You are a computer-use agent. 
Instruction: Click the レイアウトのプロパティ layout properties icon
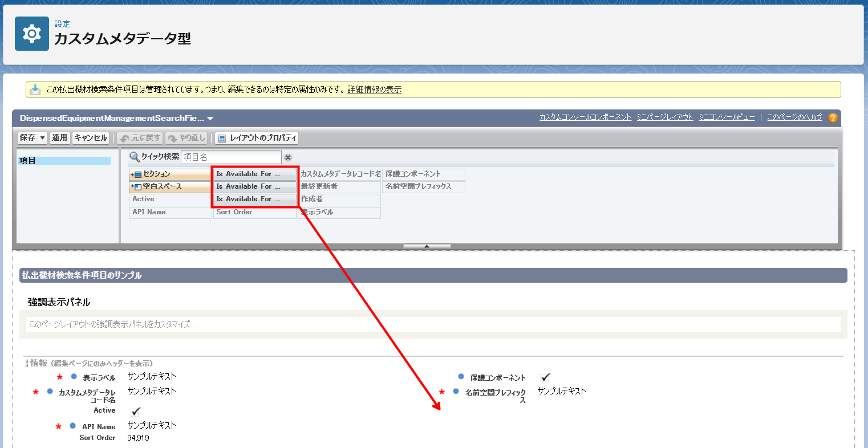click(222, 139)
